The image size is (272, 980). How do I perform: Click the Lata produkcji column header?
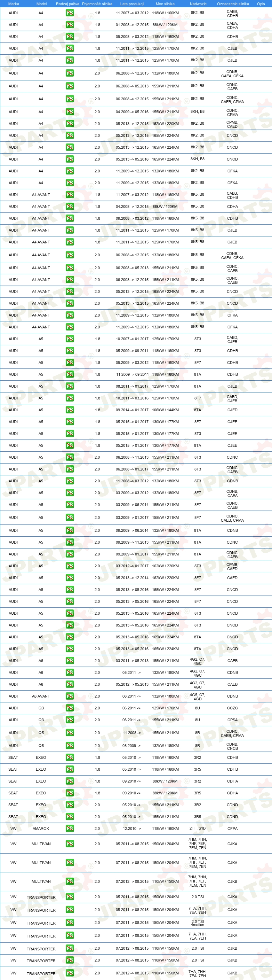(x=132, y=4)
